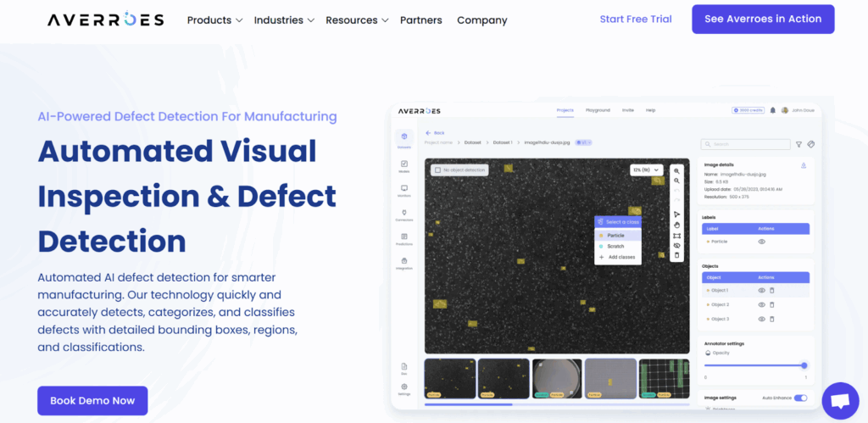Expand the Industries menu
Viewport: 868px width, 423px height.
click(284, 20)
